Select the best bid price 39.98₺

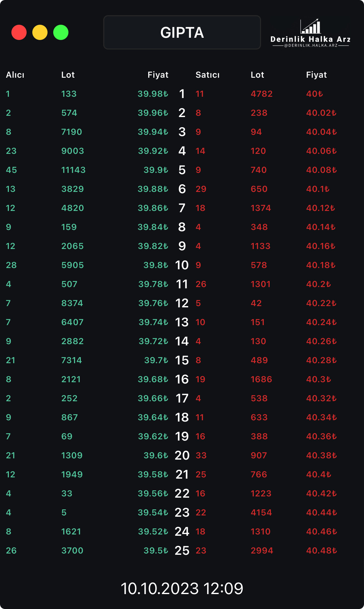click(x=153, y=94)
